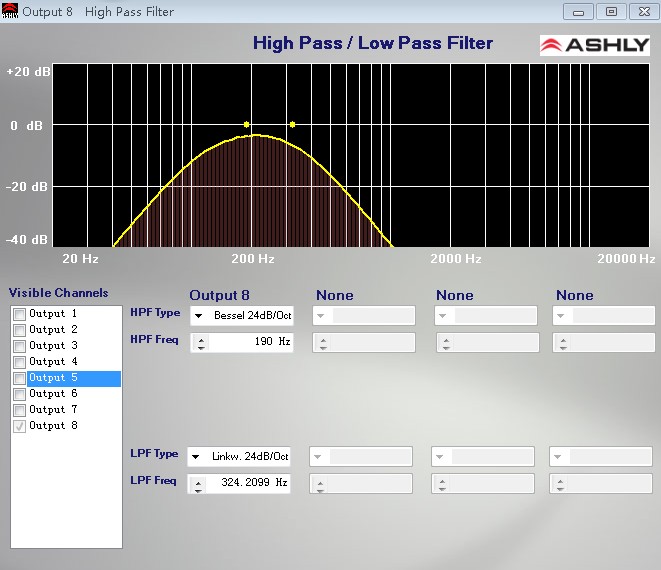Decrease LPF Freq with down spinner arrow
Image resolution: width=661 pixels, height=570 pixels.
pos(198,490)
